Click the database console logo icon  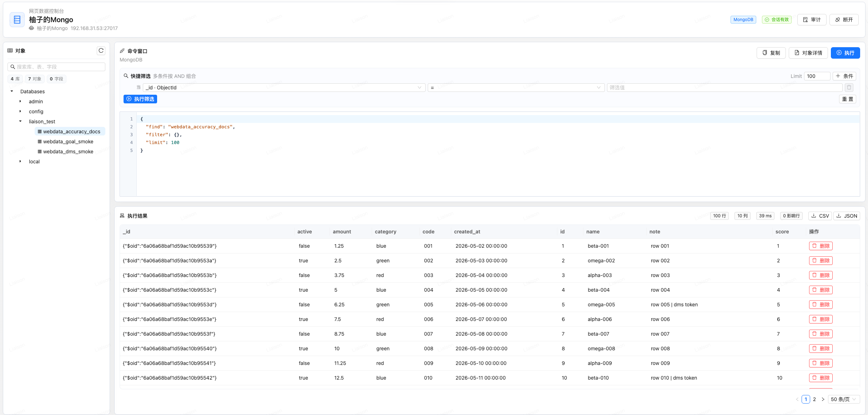[x=17, y=20]
